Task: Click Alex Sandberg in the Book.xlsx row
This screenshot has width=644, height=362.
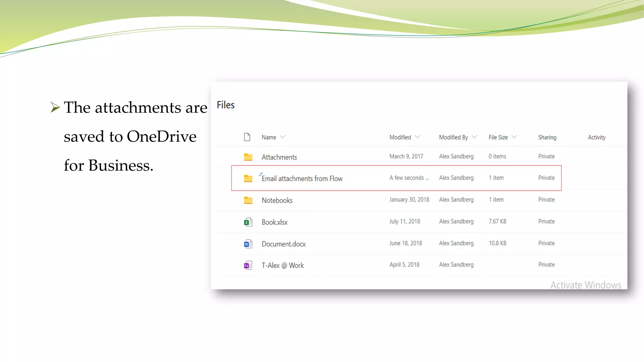Action: click(x=456, y=222)
